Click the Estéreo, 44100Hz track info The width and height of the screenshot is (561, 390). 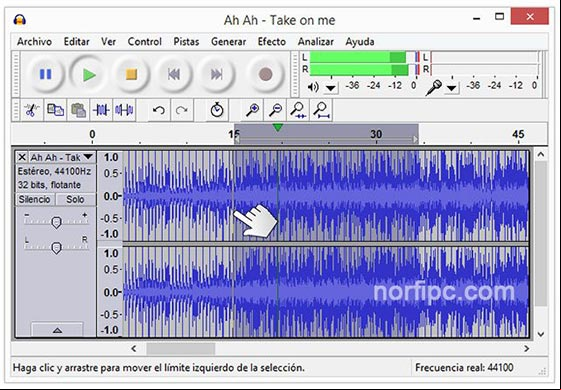[x=54, y=171]
